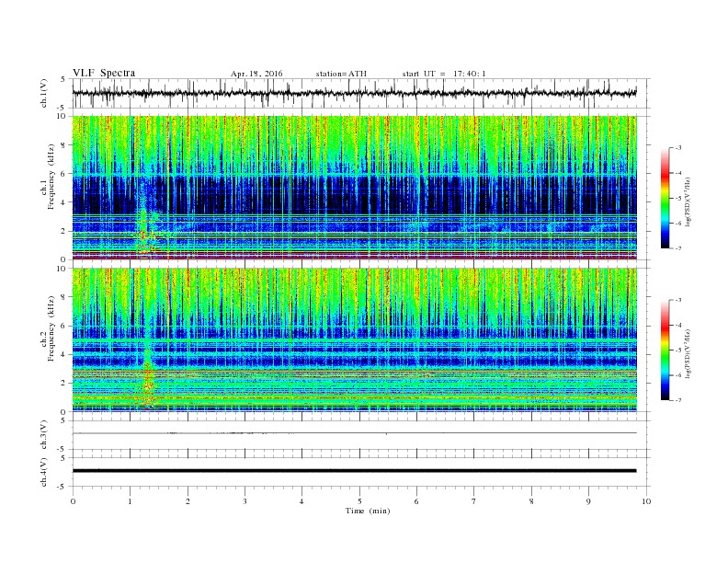Image resolution: width=728 pixels, height=563 pixels.
Task: Click the "-3" tick on ch.1 colorbar
Action: pyautogui.click(x=678, y=148)
